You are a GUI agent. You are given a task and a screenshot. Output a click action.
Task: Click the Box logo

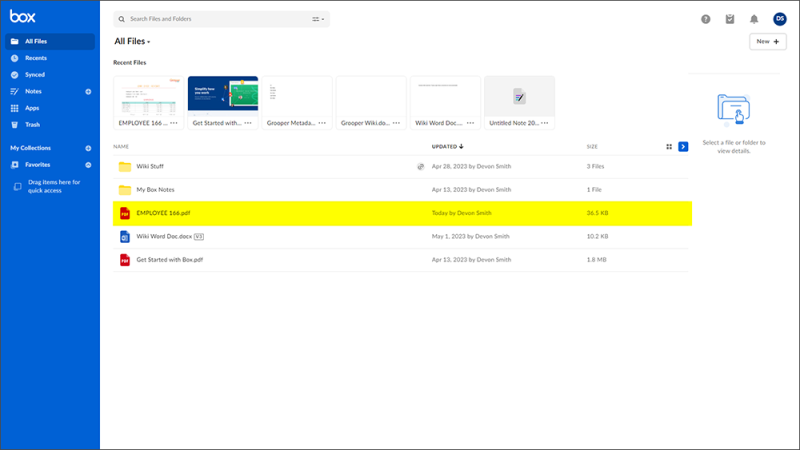click(x=22, y=16)
